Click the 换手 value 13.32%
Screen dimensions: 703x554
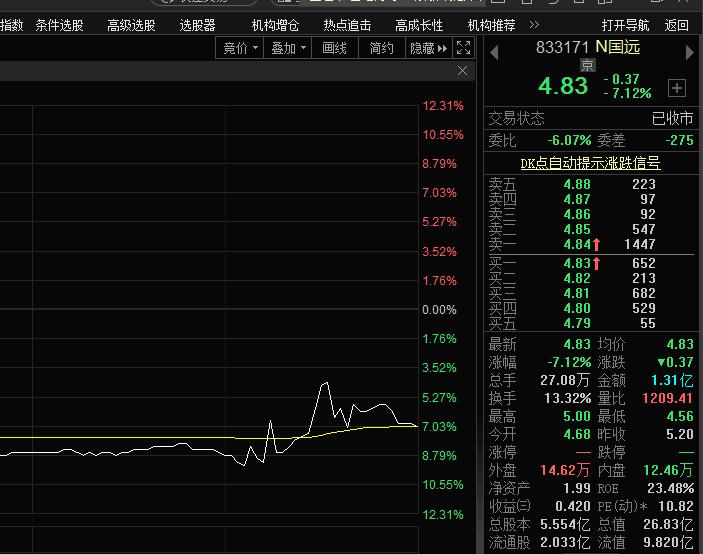tap(568, 398)
